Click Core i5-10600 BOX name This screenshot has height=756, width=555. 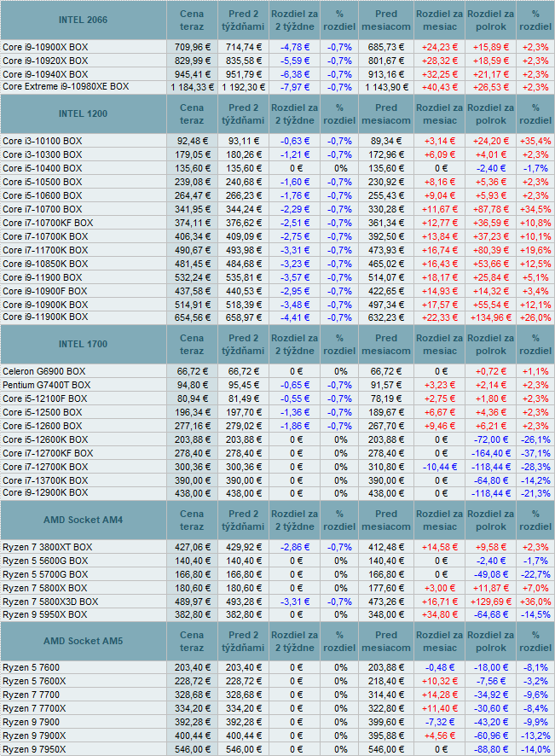click(43, 195)
